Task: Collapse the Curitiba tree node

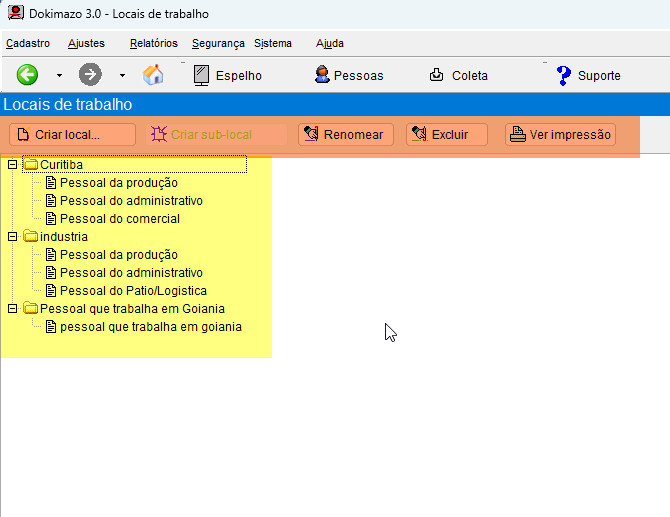Action: (x=12, y=165)
